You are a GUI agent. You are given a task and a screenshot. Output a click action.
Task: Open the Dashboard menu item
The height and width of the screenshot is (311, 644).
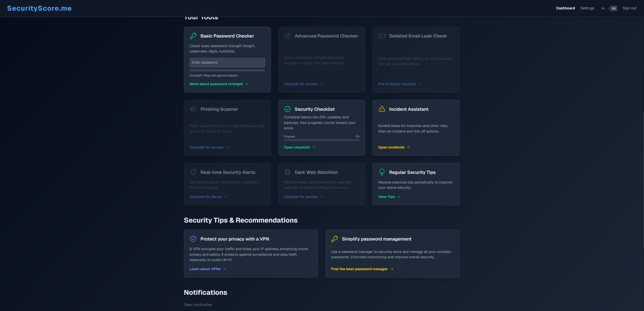click(x=565, y=8)
